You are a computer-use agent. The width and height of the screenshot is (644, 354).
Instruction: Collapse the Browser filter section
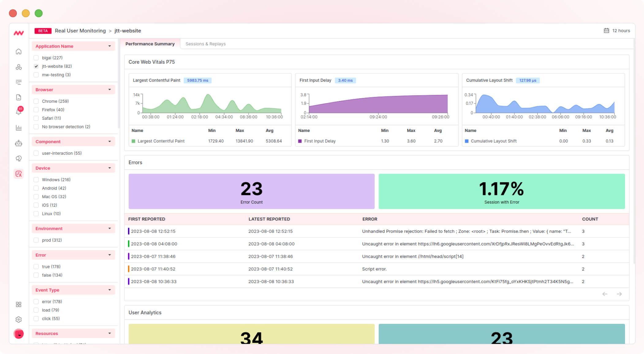[110, 89]
